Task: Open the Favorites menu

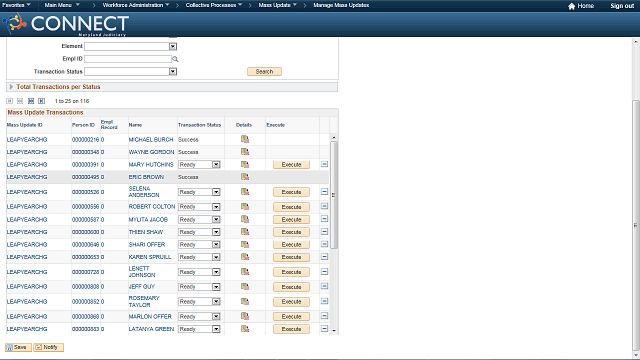Action: coord(16,5)
